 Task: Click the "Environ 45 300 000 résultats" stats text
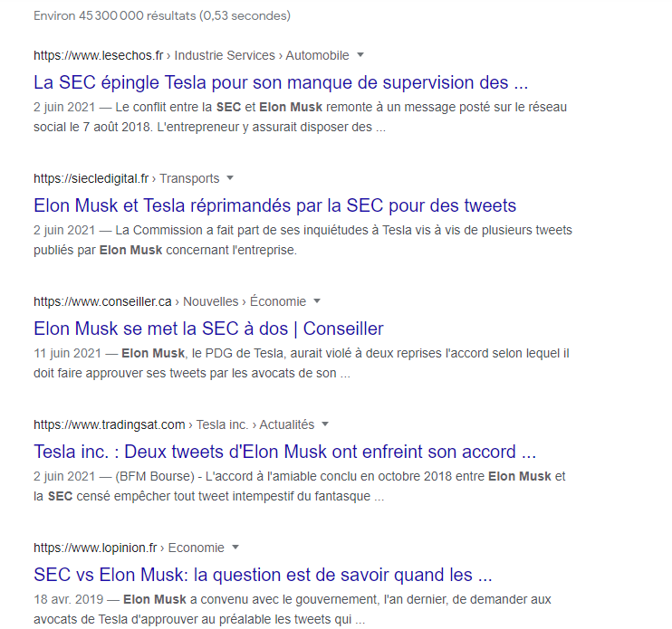pyautogui.click(x=162, y=16)
